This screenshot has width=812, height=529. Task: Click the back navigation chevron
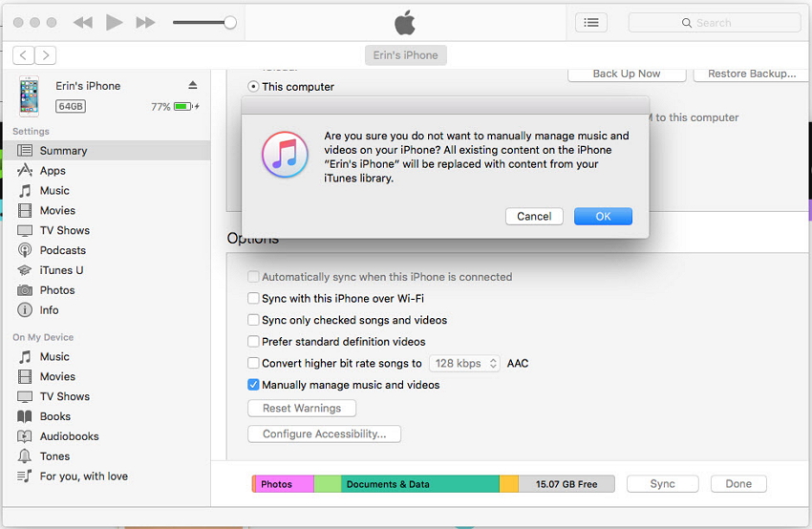point(24,55)
